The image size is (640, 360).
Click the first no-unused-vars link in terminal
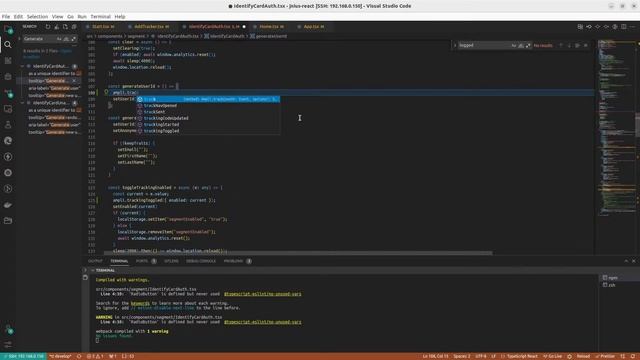pos(262,294)
